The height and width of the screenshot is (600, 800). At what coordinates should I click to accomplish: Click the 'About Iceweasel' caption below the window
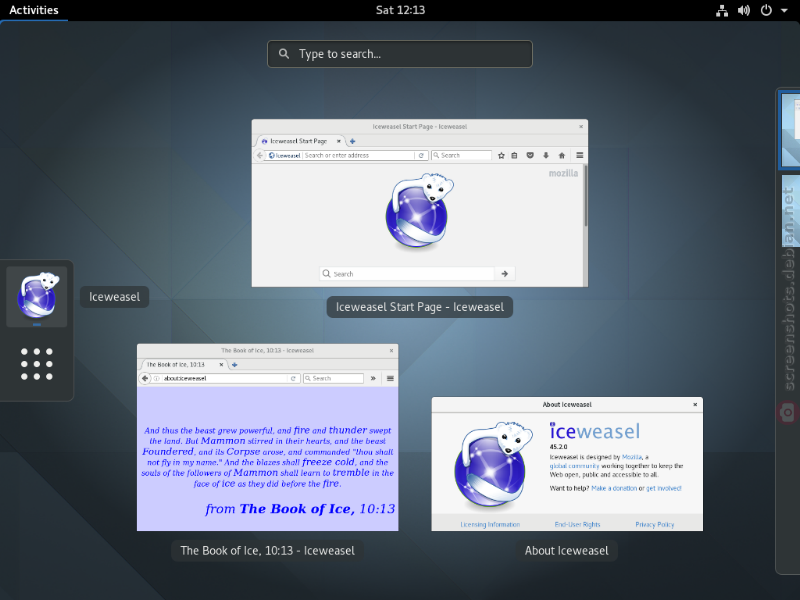pos(566,551)
